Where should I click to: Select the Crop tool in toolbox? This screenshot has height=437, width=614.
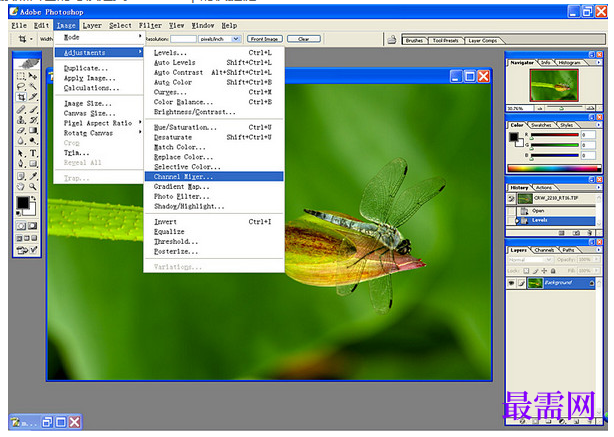coord(21,97)
